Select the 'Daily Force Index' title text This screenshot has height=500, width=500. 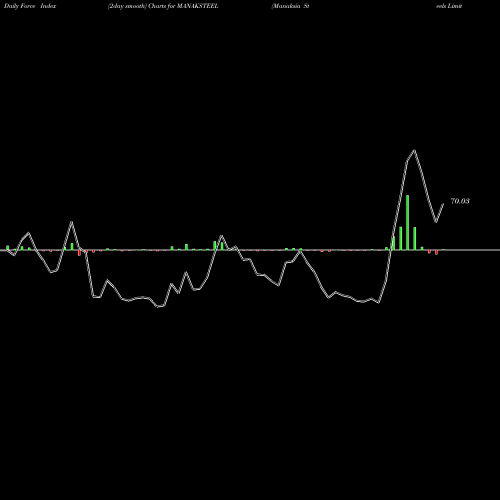30,6
